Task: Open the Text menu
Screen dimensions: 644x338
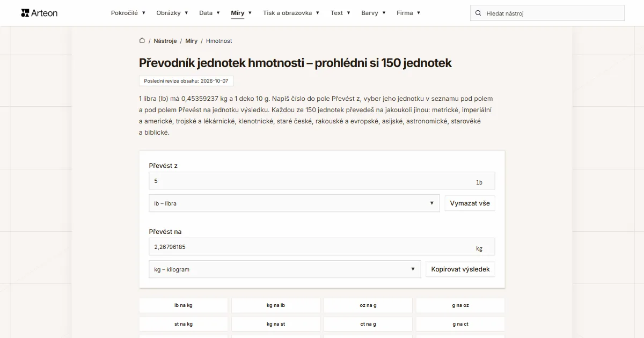Action: 340,13
